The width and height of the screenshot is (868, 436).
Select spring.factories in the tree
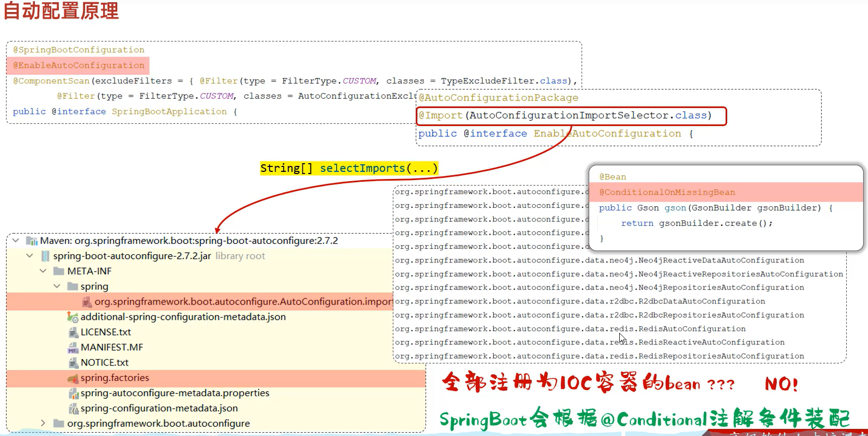(x=115, y=378)
